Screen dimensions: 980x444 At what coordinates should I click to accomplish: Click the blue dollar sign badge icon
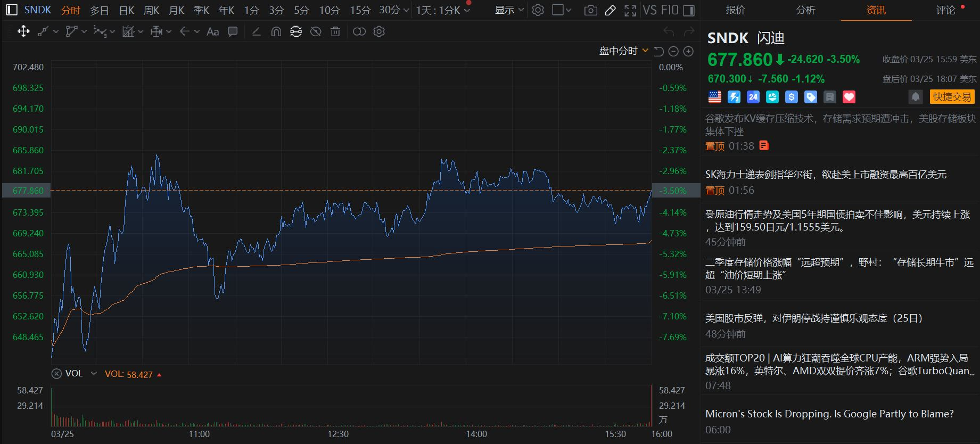point(792,97)
